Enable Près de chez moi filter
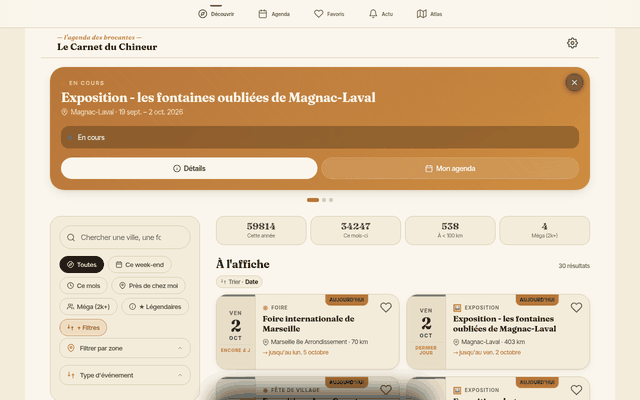Image resolution: width=640 pixels, height=400 pixels. [x=149, y=286]
